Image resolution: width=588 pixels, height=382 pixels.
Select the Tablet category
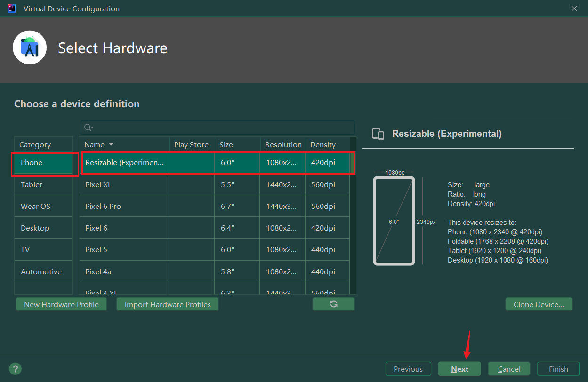(43, 184)
